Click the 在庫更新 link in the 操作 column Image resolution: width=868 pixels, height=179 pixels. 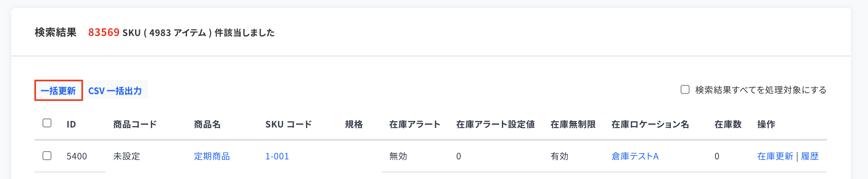775,156
